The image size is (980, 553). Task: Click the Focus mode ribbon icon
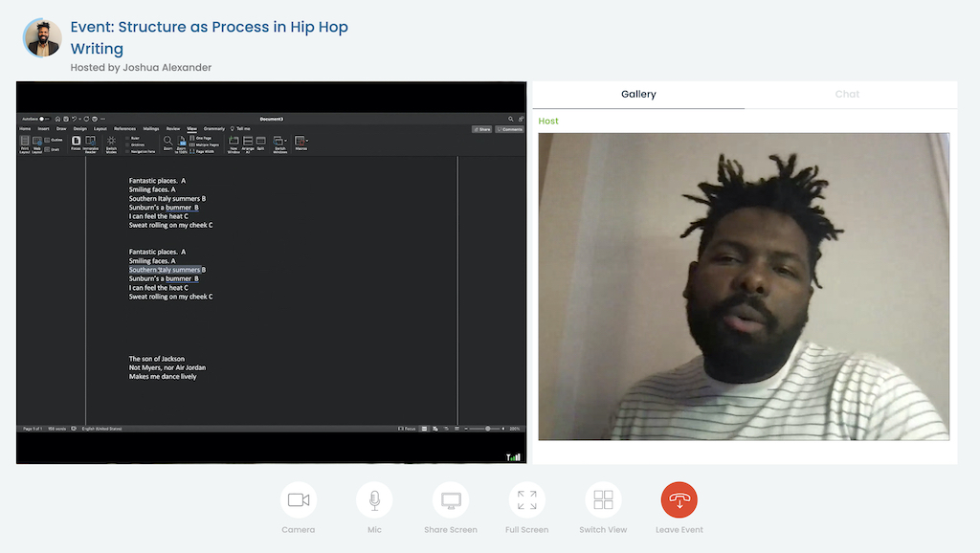pos(76,144)
